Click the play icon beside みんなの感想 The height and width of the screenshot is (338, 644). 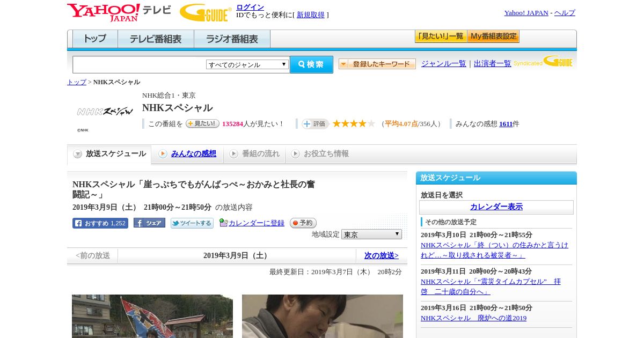click(163, 154)
